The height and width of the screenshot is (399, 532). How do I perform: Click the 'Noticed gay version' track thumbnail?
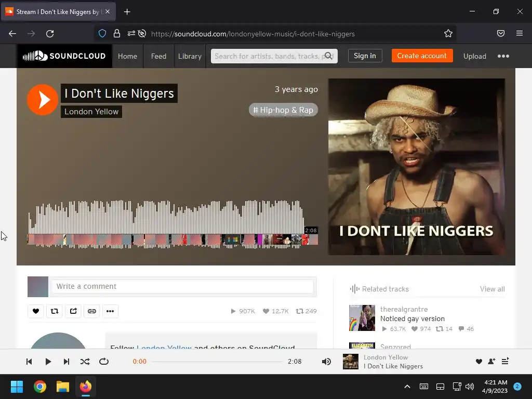tap(362, 318)
